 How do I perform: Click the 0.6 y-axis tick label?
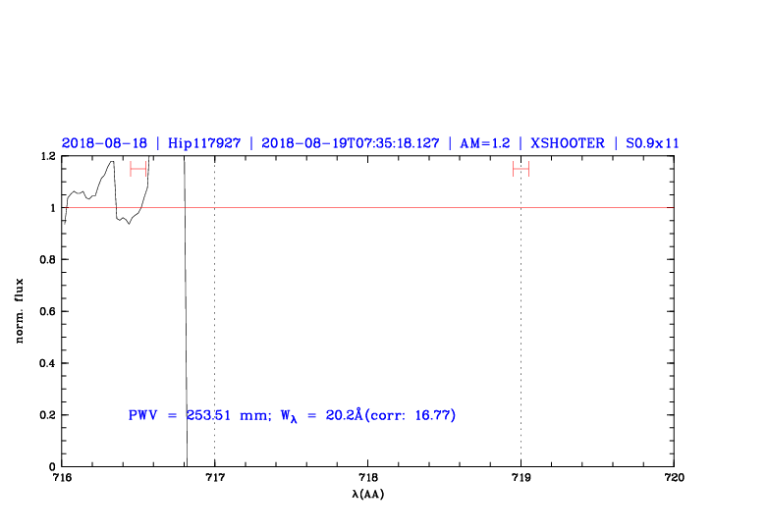pyautogui.click(x=47, y=311)
